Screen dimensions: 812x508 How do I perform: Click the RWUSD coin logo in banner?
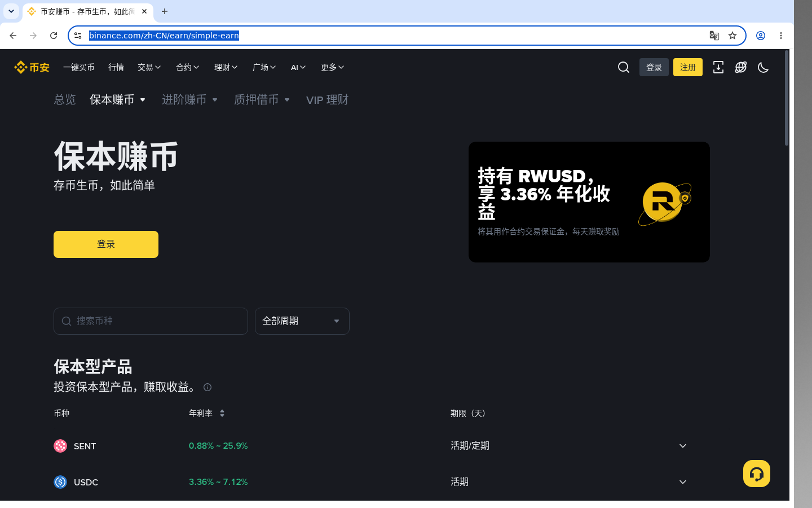point(665,203)
